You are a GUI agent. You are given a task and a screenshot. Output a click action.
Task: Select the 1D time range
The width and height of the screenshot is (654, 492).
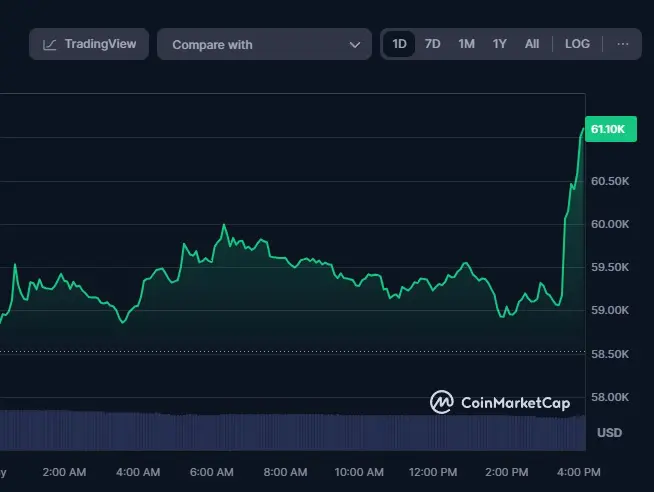tap(399, 44)
